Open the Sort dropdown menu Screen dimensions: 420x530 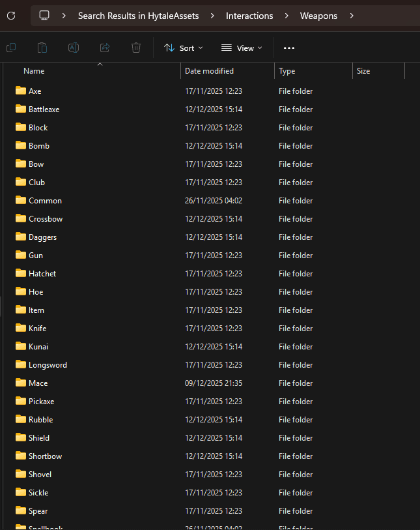pos(183,48)
